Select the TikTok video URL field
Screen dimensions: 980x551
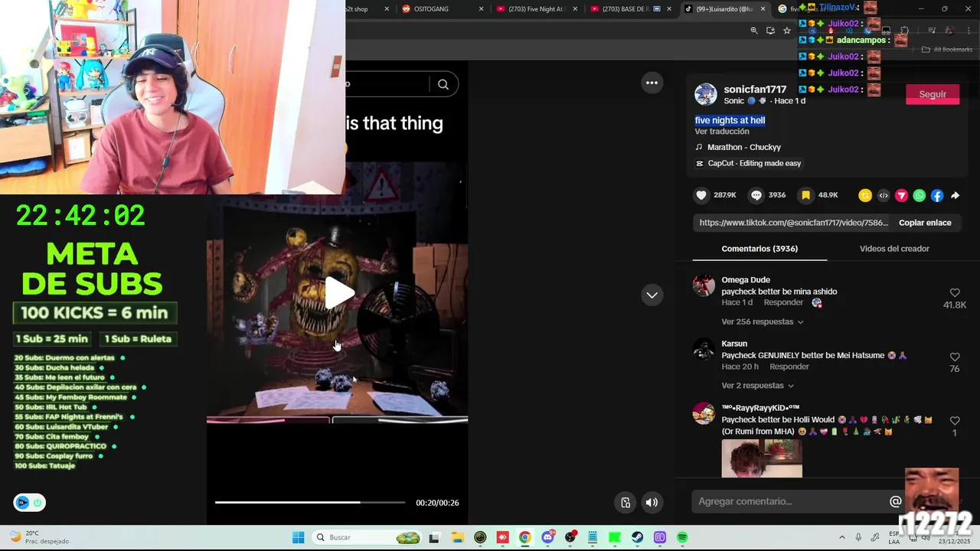point(793,223)
